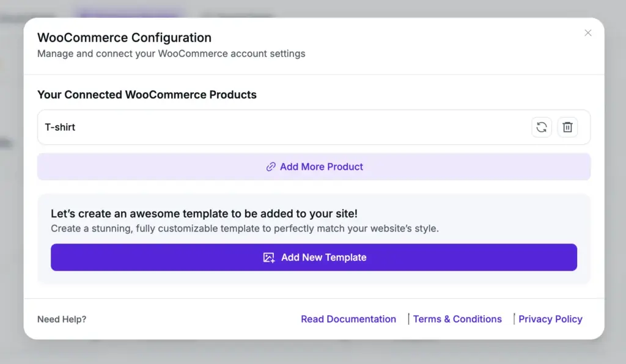Sync the T-shirt product with refresh icon
The width and height of the screenshot is (626, 364).
point(542,127)
